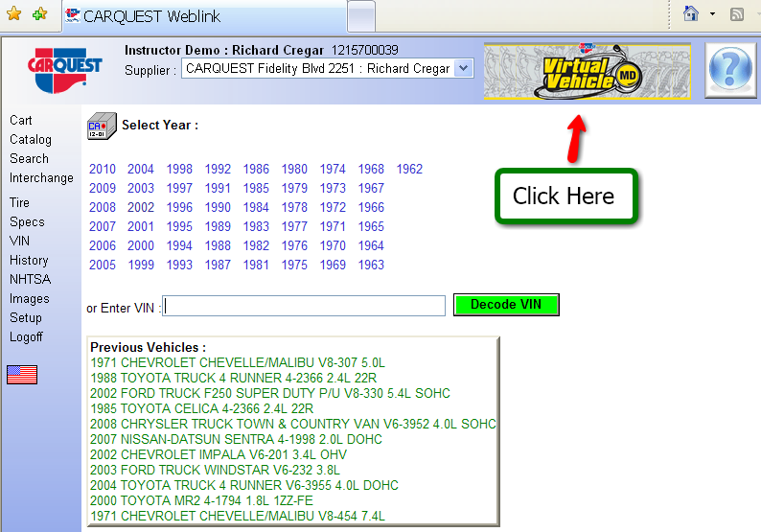Select year 1978
The image size is (761, 532).
[294, 207]
